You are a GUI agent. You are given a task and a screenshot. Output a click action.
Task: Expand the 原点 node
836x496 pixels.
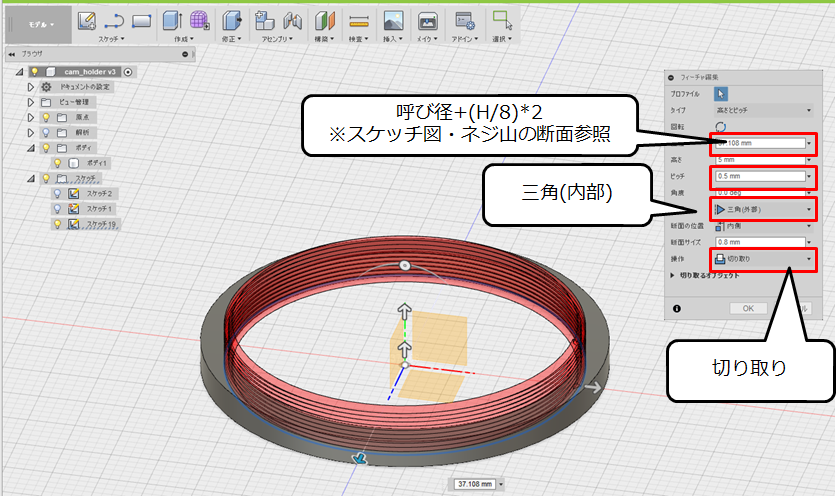point(31,117)
